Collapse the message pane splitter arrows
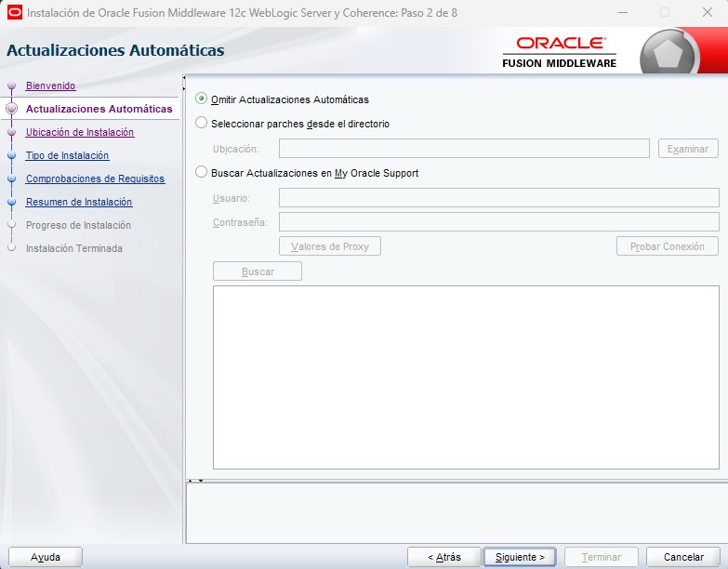The image size is (728, 569). [x=195, y=481]
